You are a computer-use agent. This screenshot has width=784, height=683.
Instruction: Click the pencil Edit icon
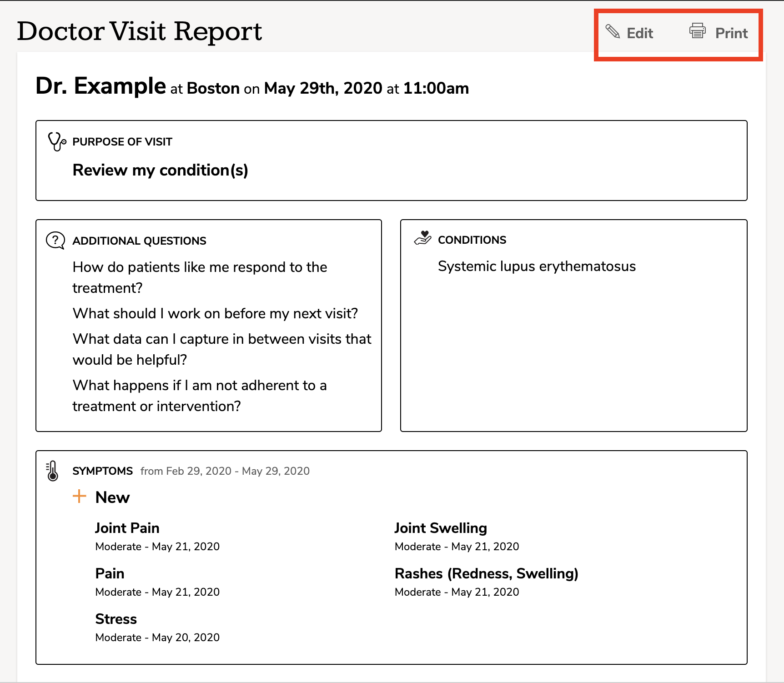613,31
